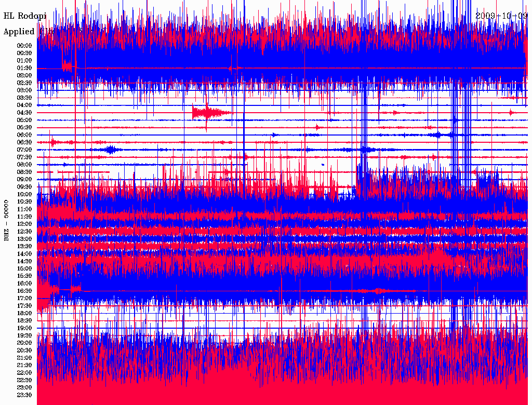Image resolution: width=532 pixels, height=405 pixels.
Task: Click the 16:00 time label
Action: pyautogui.click(x=24, y=283)
